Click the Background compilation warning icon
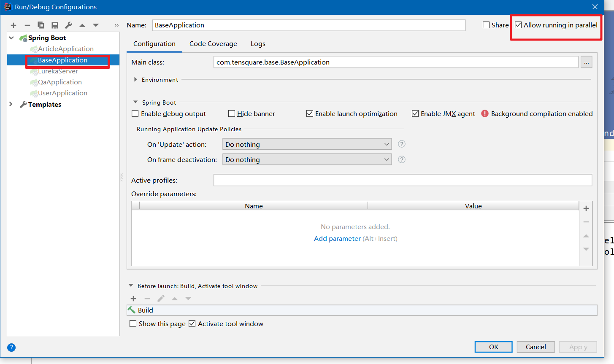Viewport: 614px width, 364px height. (x=485, y=113)
